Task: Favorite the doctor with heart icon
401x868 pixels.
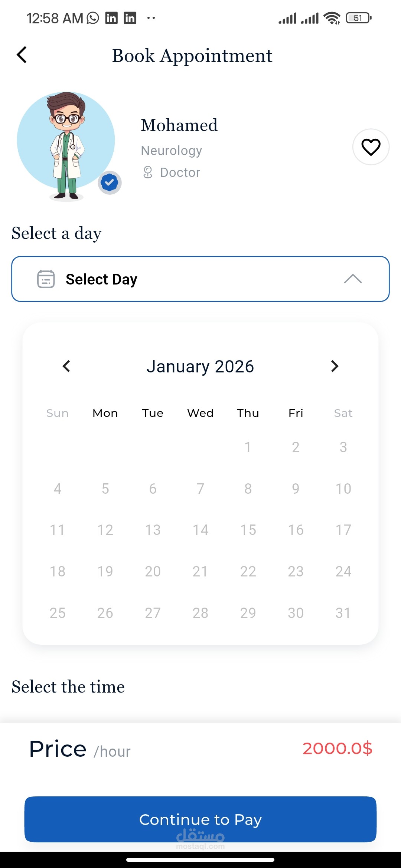Action: click(x=371, y=147)
